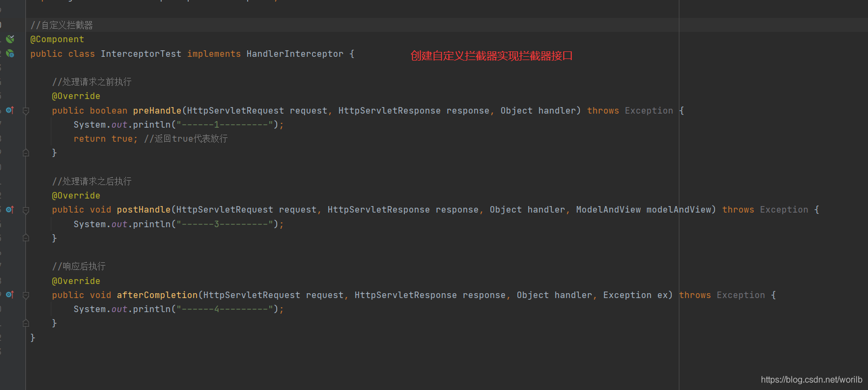Click the final closing brace of the class

pos(33,338)
